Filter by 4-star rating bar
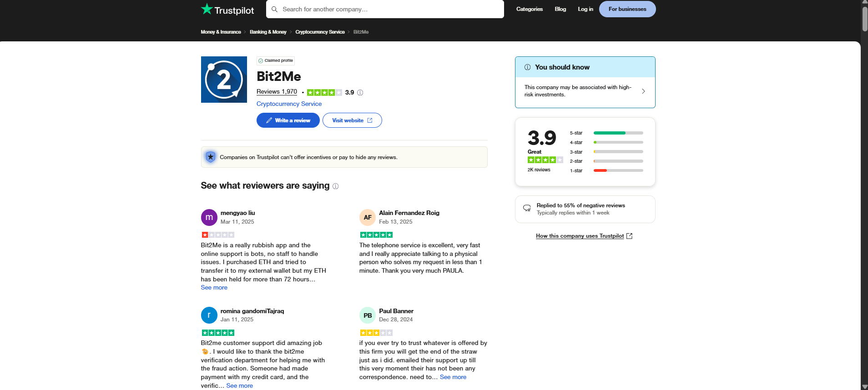Screen dimensions: 868x390 (606, 143)
